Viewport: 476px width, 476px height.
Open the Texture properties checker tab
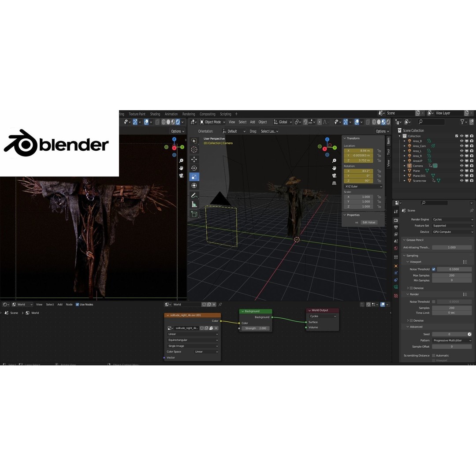point(396,296)
